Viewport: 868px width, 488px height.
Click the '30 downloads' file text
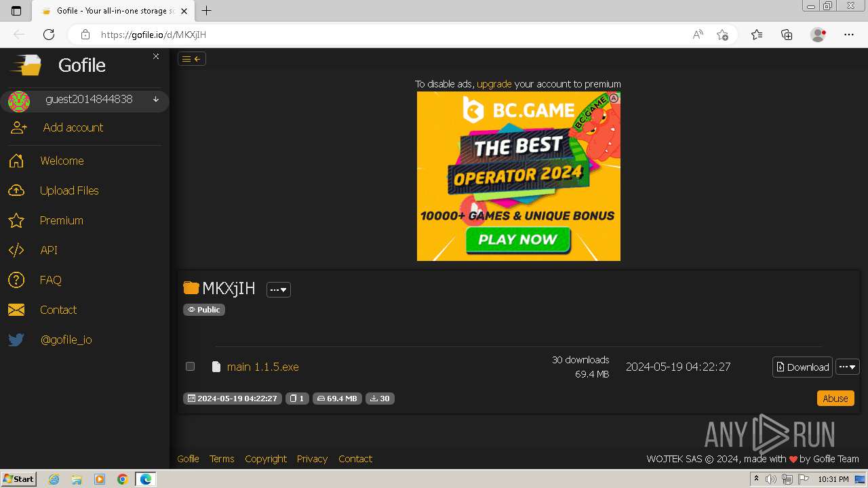(580, 360)
